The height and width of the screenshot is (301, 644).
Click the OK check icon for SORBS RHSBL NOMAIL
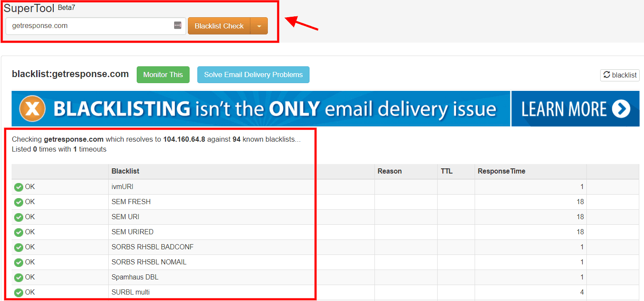point(18,262)
